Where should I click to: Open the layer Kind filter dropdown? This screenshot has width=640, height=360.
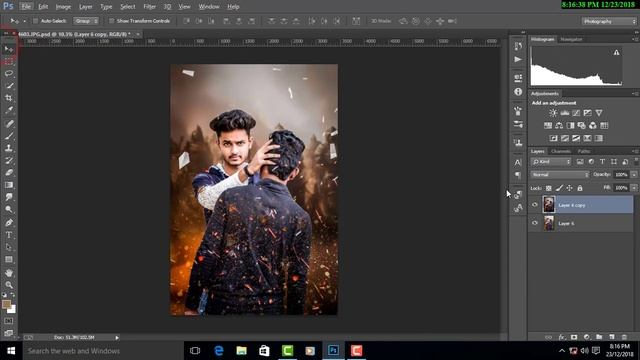pos(551,162)
